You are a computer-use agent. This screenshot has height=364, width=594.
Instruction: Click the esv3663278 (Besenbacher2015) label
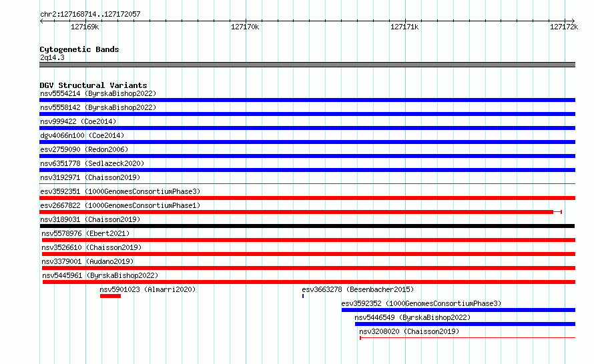[x=358, y=289]
